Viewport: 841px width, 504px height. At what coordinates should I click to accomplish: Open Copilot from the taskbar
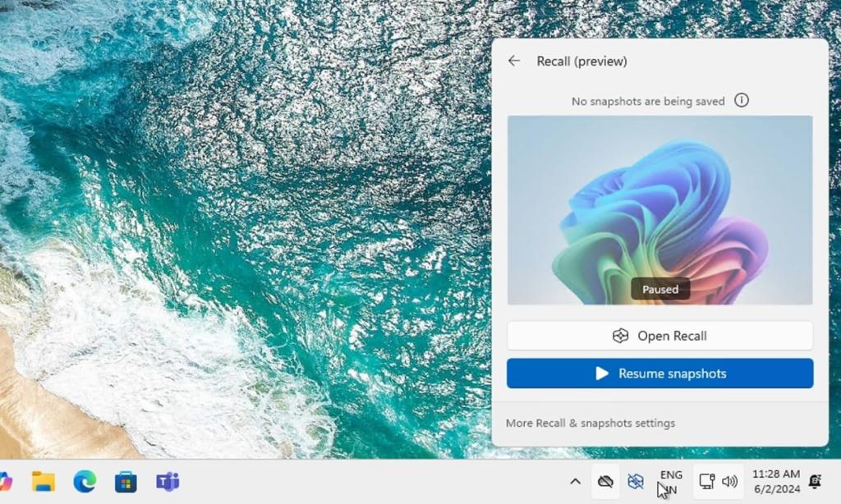tap(7, 483)
